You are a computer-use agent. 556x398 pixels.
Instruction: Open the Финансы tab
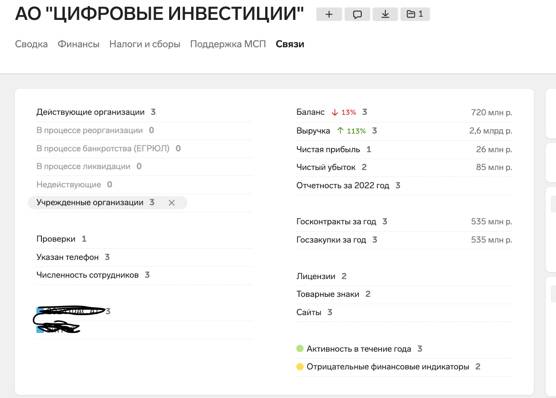[x=78, y=44]
